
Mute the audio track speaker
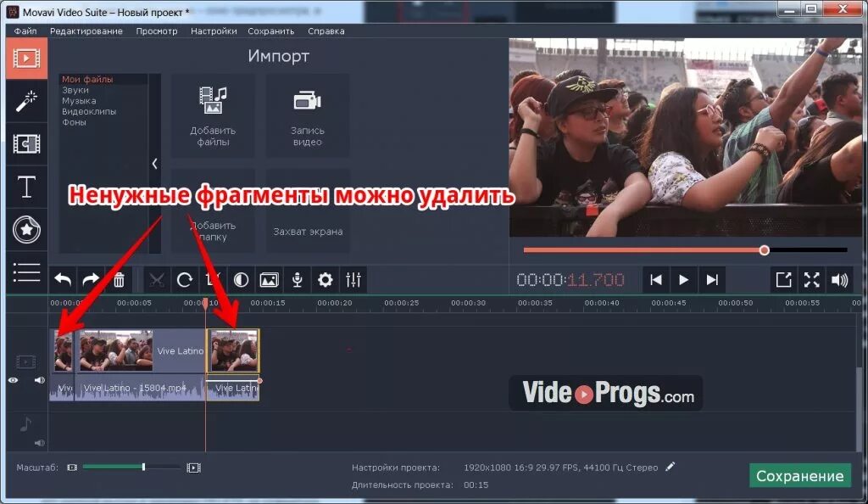[39, 443]
